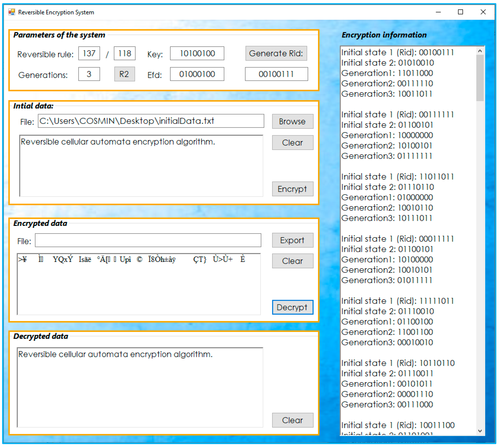The image size is (499, 448).
Task: Click the initial data file path field
Action: point(151,121)
